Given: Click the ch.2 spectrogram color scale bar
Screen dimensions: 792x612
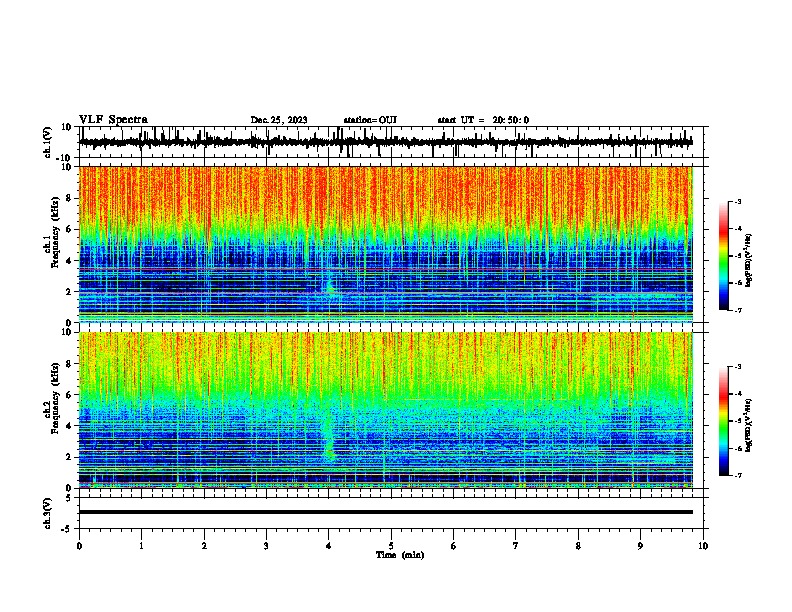Looking at the screenshot, I should [724, 421].
